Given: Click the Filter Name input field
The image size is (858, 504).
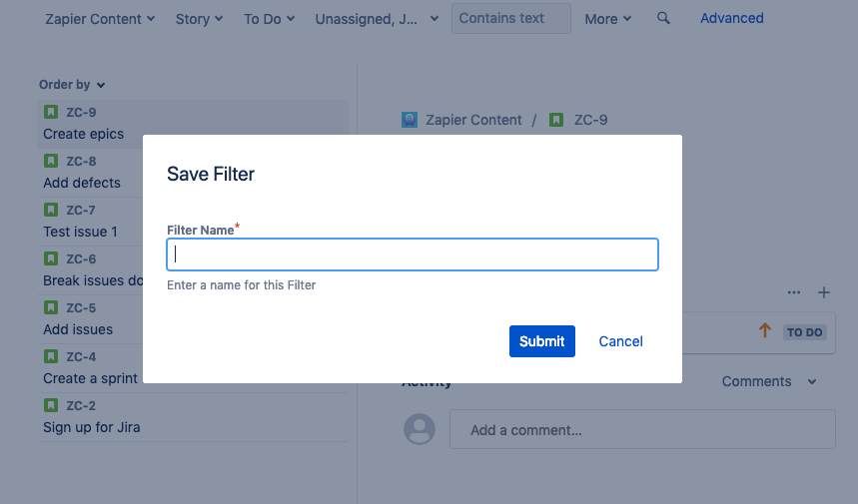Looking at the screenshot, I should 413,254.
